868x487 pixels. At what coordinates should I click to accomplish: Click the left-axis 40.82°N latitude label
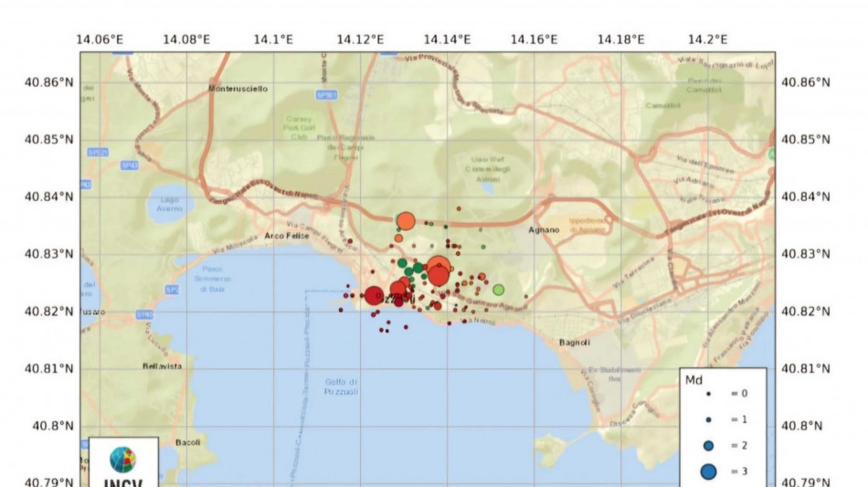(48, 312)
